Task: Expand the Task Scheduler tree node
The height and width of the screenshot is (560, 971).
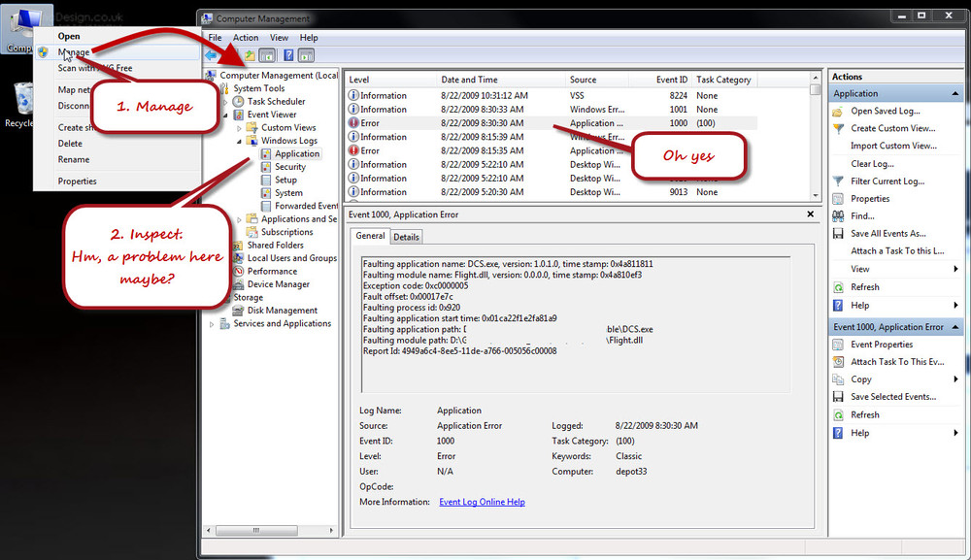Action: [x=226, y=102]
